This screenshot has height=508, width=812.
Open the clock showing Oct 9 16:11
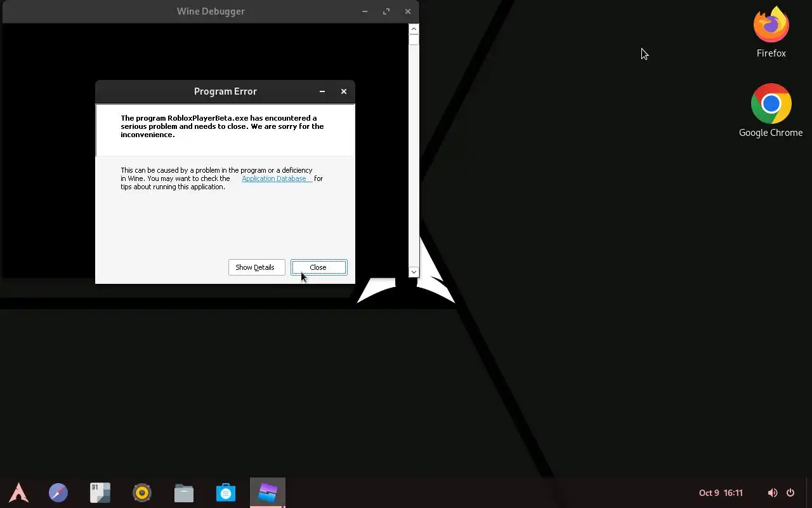coord(721,493)
